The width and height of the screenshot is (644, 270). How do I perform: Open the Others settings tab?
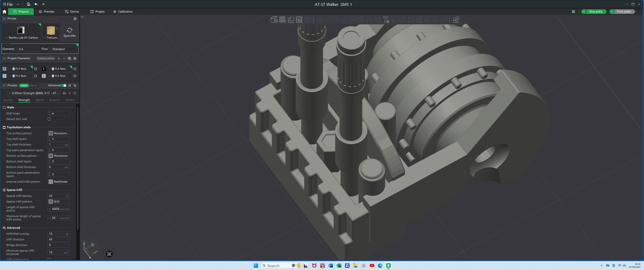click(x=70, y=100)
